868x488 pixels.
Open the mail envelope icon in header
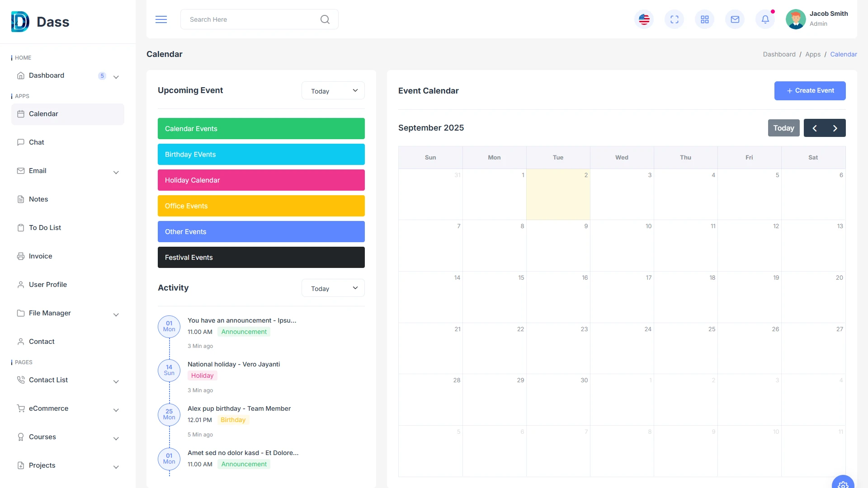[x=735, y=19]
